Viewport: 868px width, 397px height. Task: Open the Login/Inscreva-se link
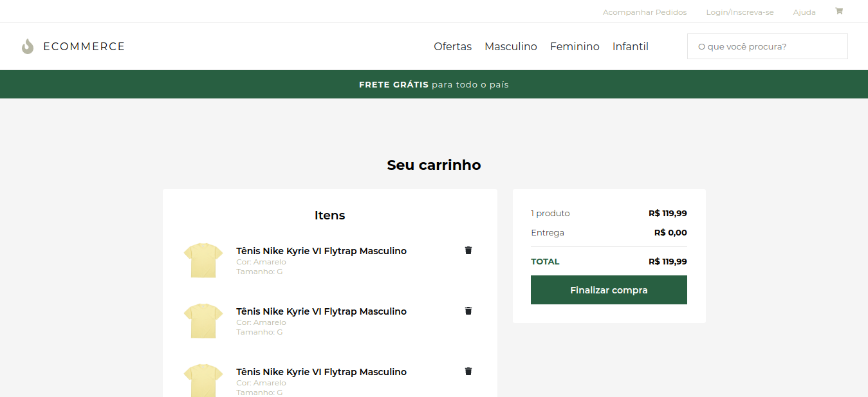coord(740,12)
